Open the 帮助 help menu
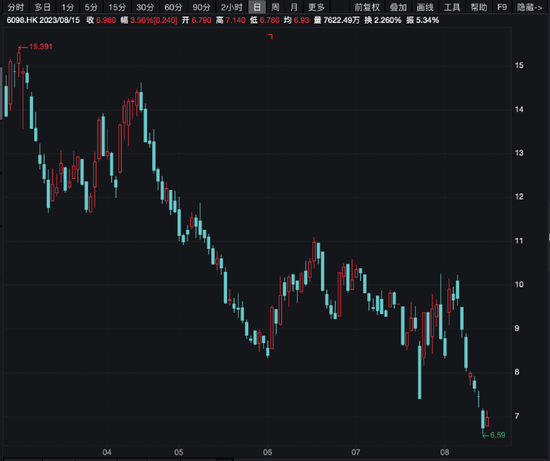This screenshot has width=550, height=461. 479,7
